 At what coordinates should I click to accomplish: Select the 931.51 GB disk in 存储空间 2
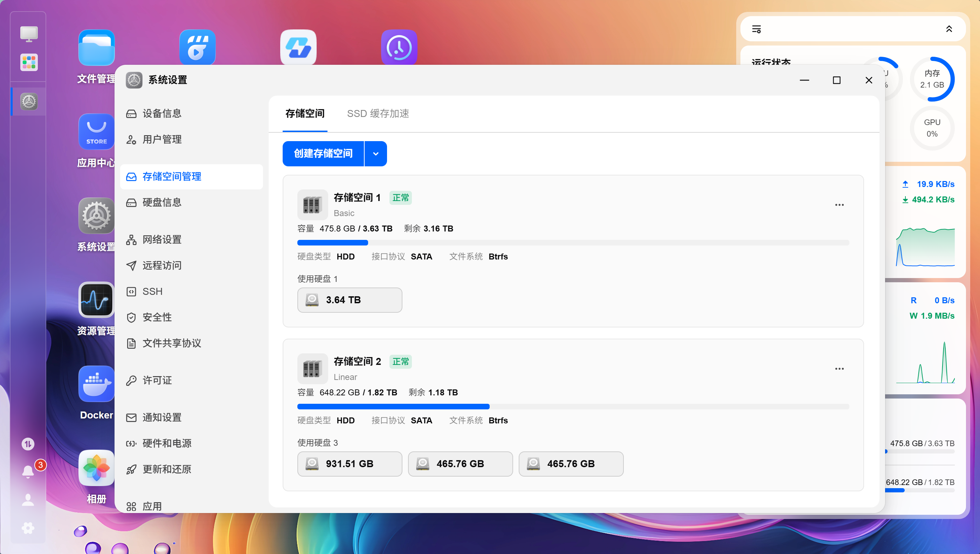click(350, 464)
